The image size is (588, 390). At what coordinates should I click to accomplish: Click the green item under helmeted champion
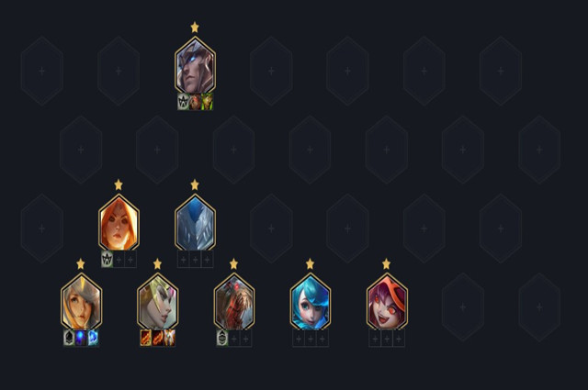click(207, 102)
